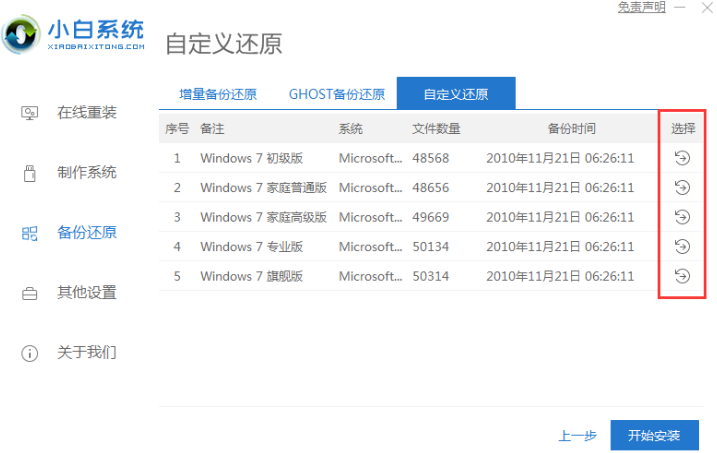Go back with 上一步 link

(x=577, y=435)
